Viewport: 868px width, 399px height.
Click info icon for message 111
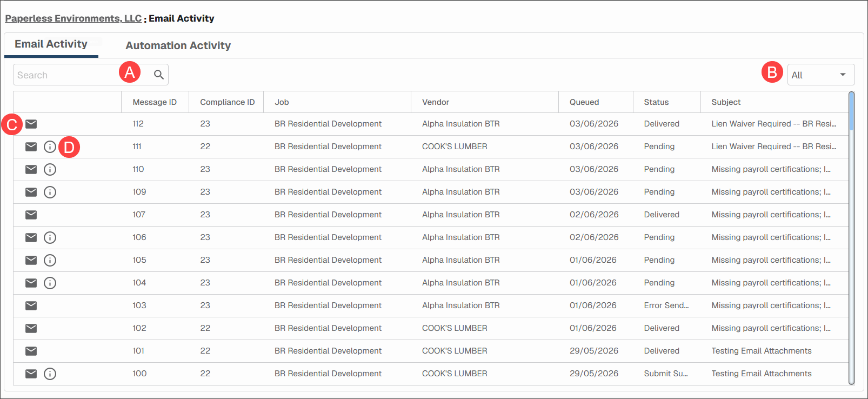point(50,147)
